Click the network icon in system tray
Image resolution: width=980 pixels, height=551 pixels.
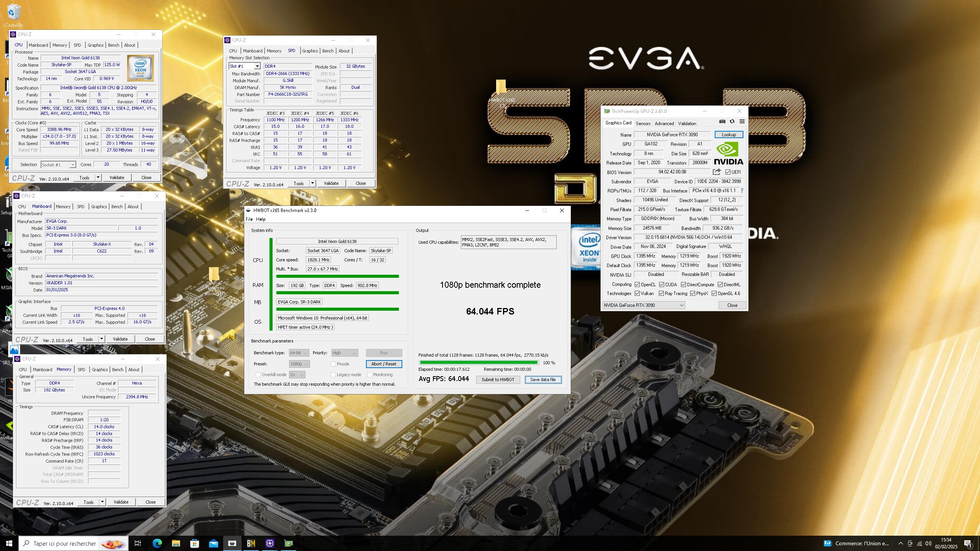919,543
